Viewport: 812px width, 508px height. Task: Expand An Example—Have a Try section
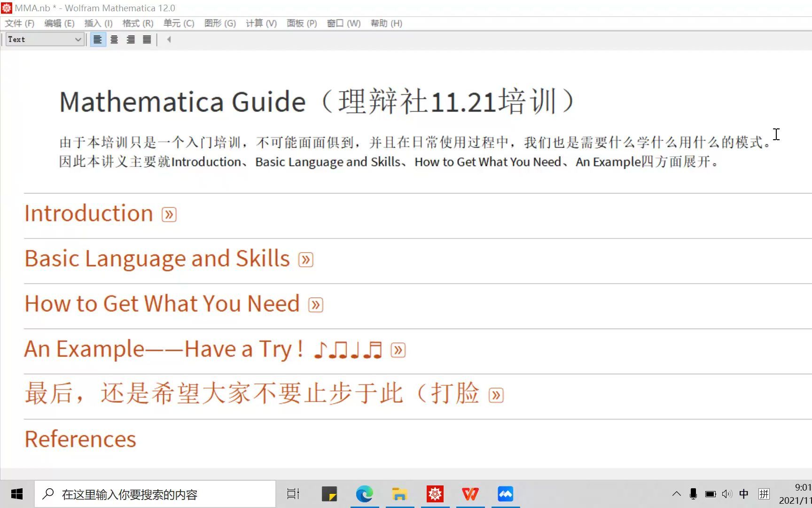click(x=398, y=350)
